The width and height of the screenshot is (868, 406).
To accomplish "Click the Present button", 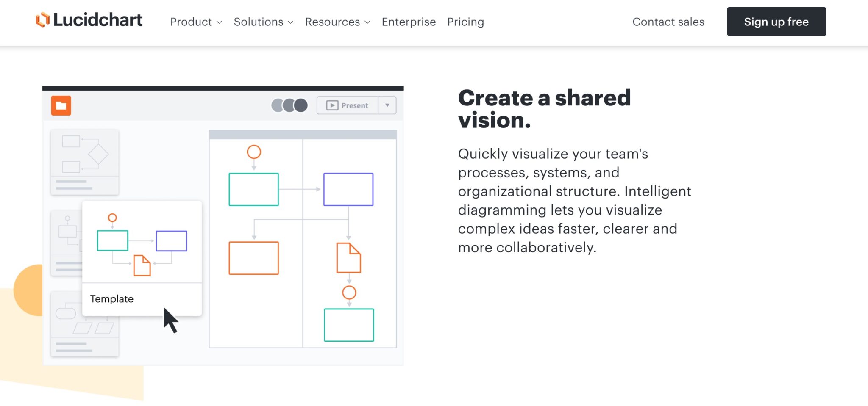I will click(x=348, y=105).
